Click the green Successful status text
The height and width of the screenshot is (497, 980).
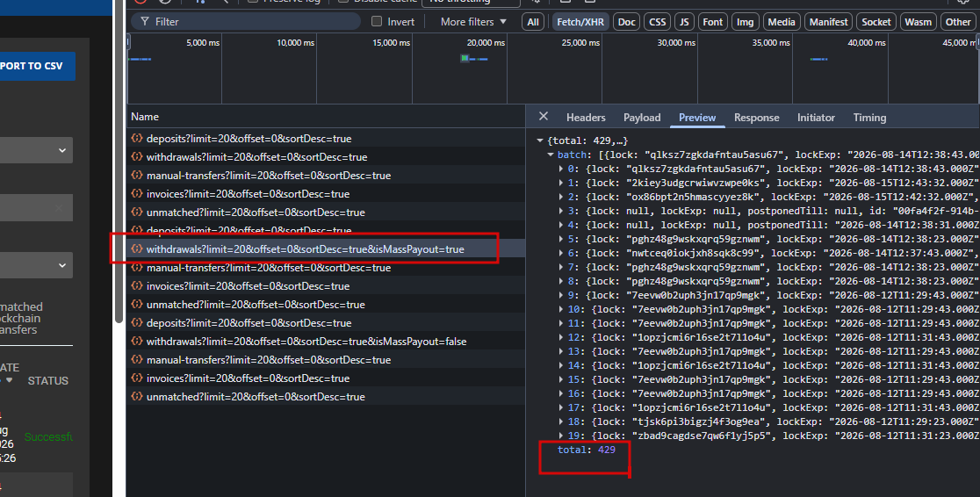pyautogui.click(x=48, y=437)
